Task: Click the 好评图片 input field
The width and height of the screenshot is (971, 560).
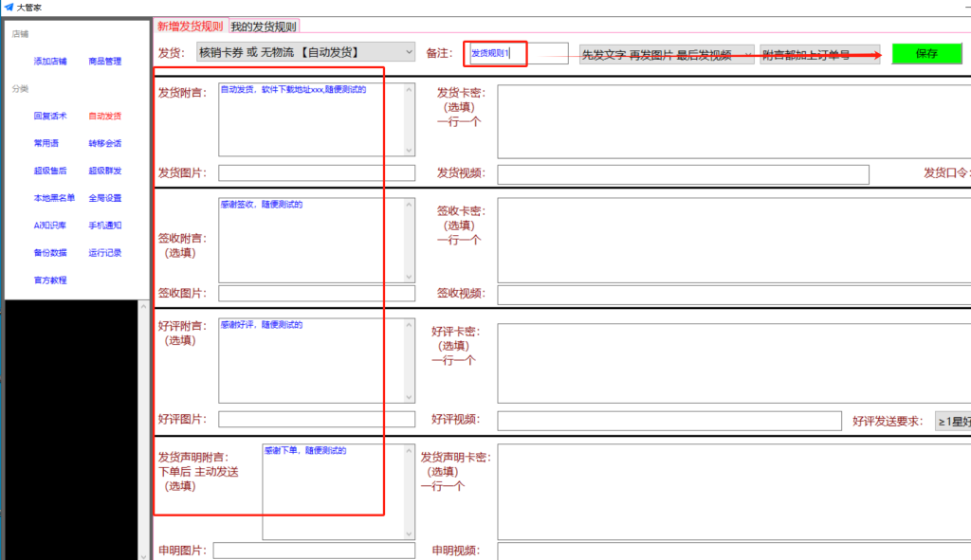Action: click(317, 419)
